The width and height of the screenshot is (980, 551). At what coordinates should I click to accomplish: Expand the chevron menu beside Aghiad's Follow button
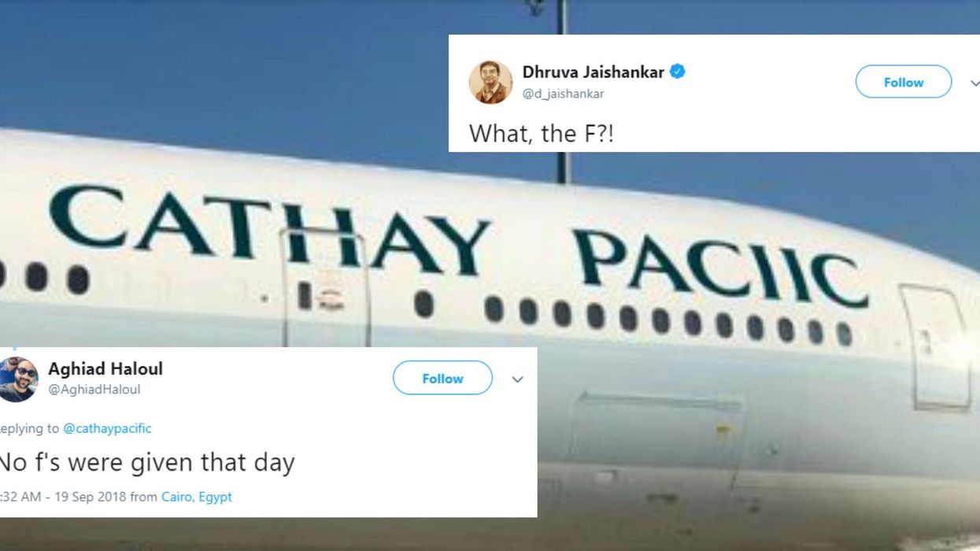click(517, 379)
